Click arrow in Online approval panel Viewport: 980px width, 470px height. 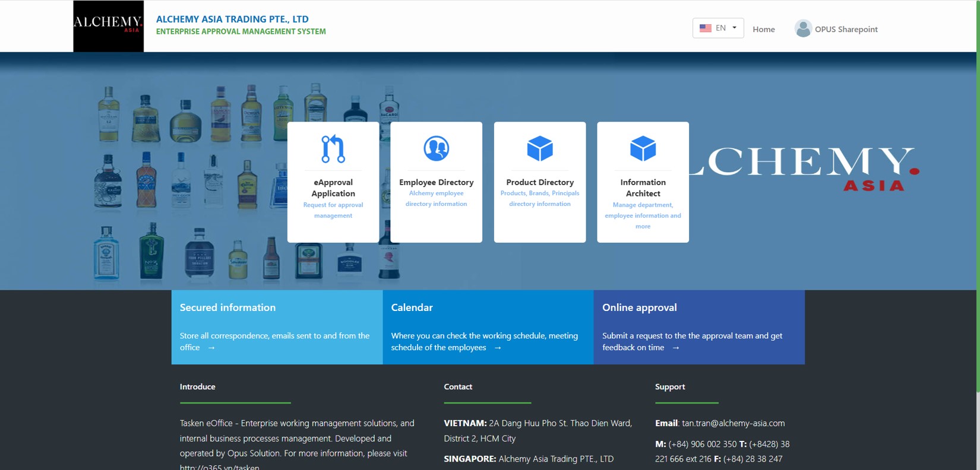click(x=675, y=348)
